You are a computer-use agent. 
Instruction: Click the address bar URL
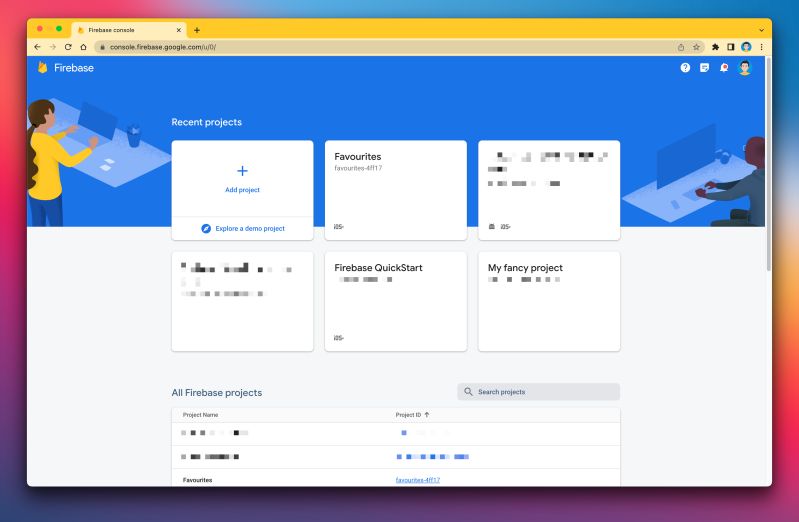click(163, 47)
